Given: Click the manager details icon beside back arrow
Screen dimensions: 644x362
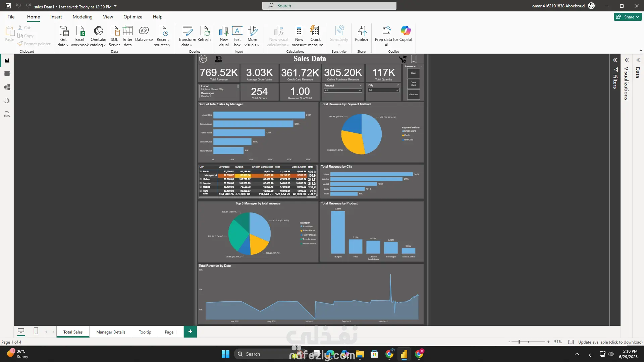Looking at the screenshot, I should tap(219, 59).
